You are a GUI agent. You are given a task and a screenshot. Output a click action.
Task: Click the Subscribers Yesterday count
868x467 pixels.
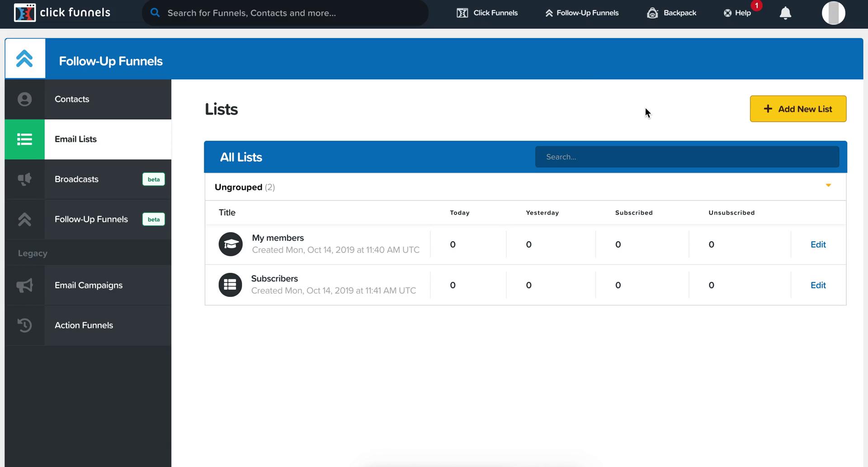point(528,286)
